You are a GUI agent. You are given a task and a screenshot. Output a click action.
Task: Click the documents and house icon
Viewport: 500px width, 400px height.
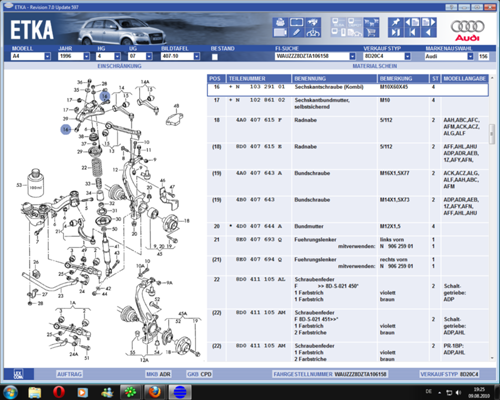coord(355,32)
